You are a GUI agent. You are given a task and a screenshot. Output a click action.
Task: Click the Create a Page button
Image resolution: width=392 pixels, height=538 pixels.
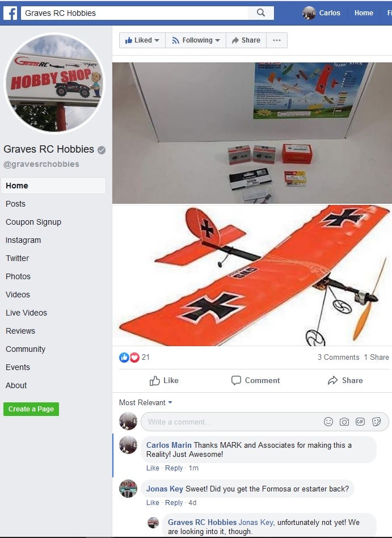point(31,409)
